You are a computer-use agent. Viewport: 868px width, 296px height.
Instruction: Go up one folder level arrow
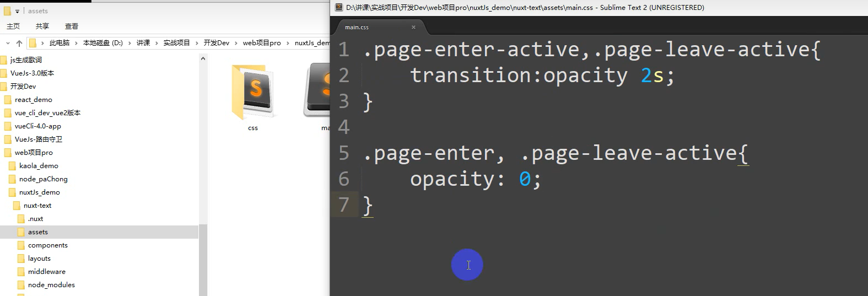pos(19,43)
